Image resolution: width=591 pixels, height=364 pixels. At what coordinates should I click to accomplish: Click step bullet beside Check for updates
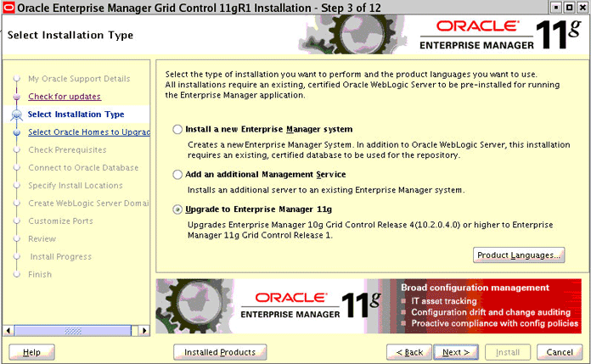(17, 97)
